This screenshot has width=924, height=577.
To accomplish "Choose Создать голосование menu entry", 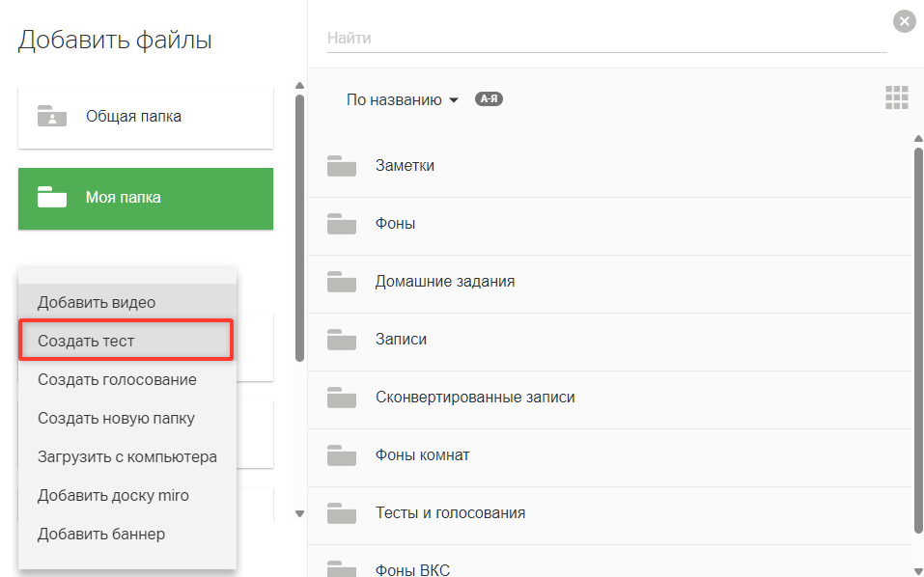I will click(x=127, y=380).
